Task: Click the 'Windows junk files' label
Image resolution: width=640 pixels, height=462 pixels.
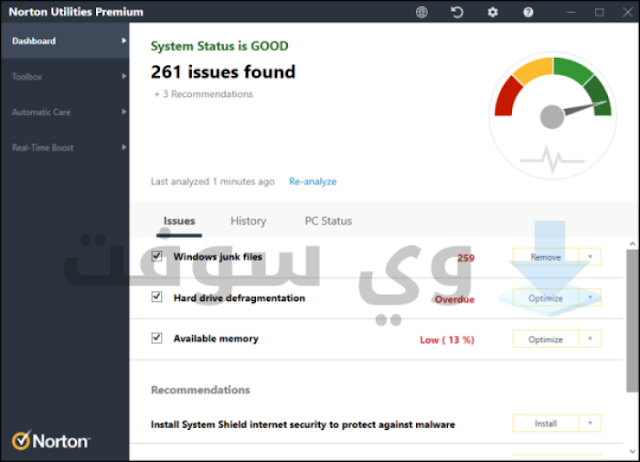Action: click(x=218, y=257)
